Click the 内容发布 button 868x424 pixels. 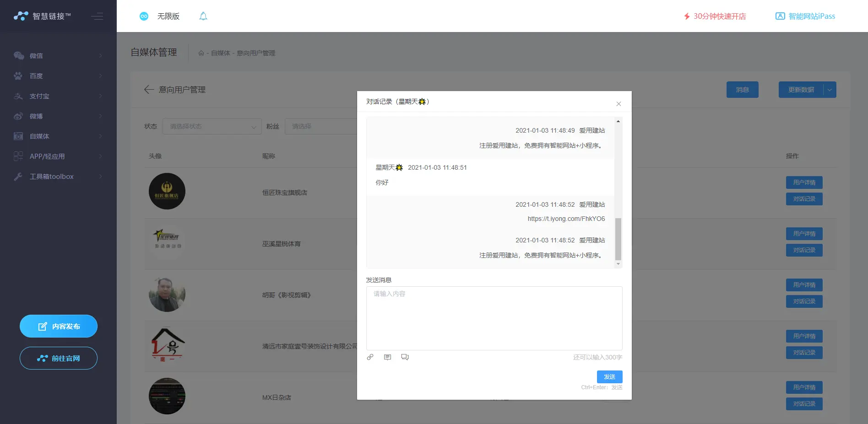(59, 326)
